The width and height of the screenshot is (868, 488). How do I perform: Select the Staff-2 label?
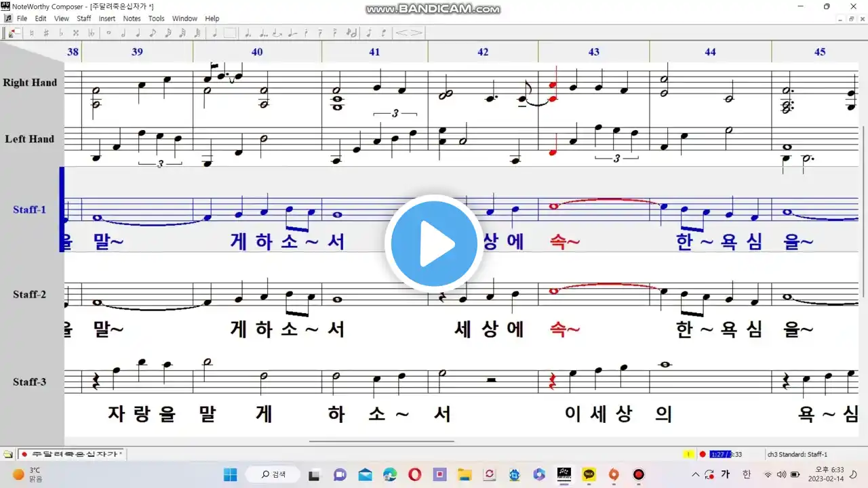tap(30, 294)
